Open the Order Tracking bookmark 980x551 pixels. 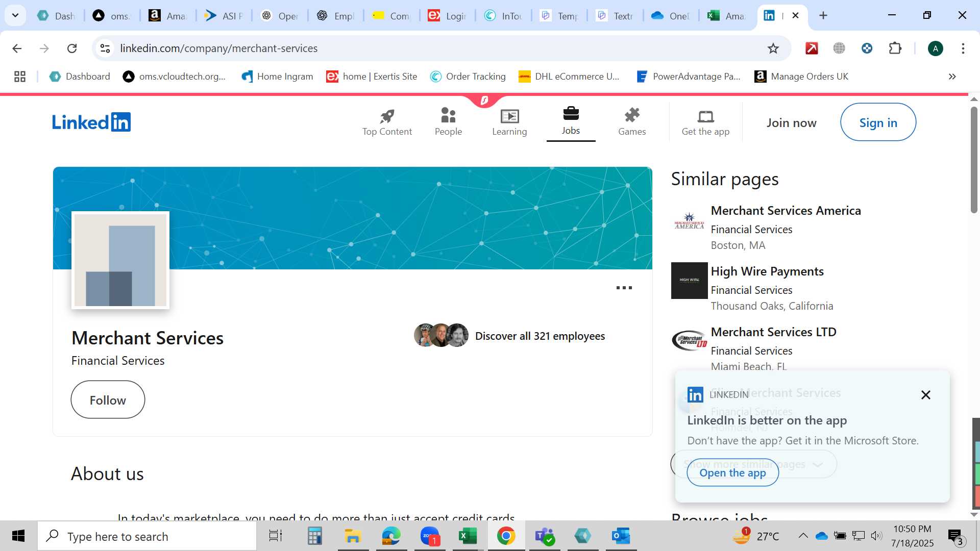pyautogui.click(x=468, y=77)
